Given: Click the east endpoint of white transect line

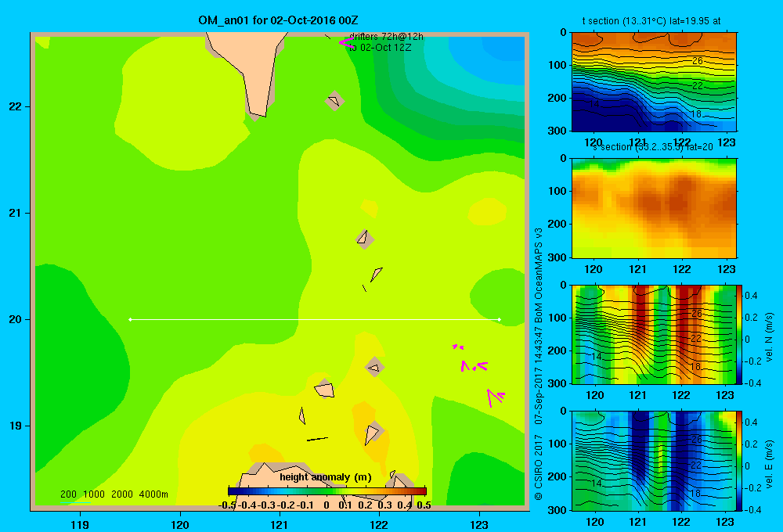Looking at the screenshot, I should click(x=500, y=319).
